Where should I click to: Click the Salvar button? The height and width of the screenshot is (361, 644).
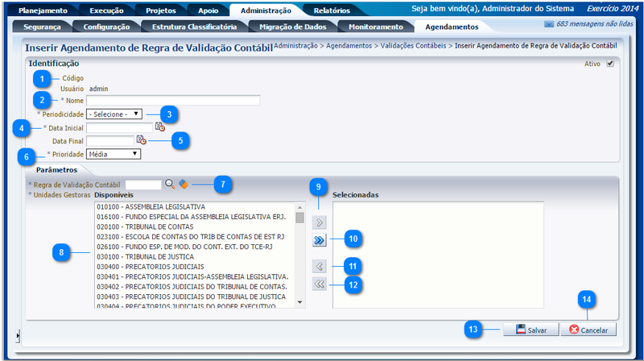point(531,330)
